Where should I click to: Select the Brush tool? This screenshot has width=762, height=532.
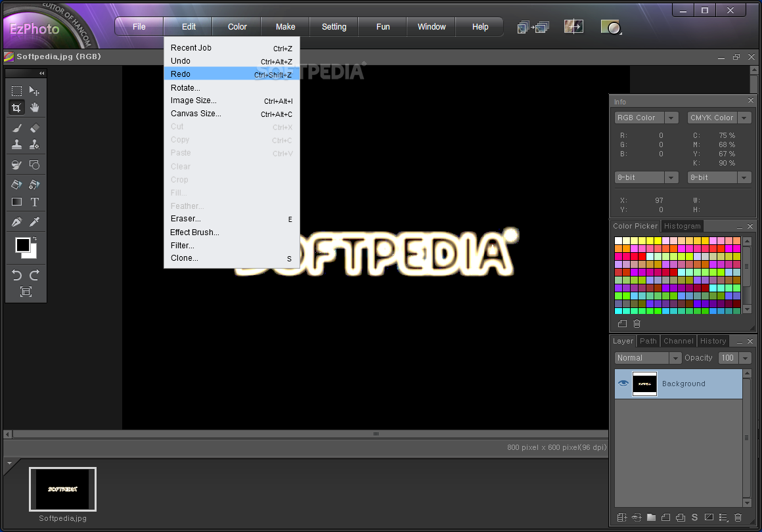pos(16,128)
